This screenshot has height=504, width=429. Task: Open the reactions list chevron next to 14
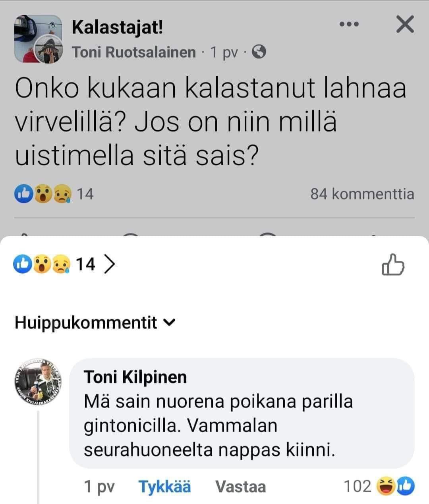109,264
